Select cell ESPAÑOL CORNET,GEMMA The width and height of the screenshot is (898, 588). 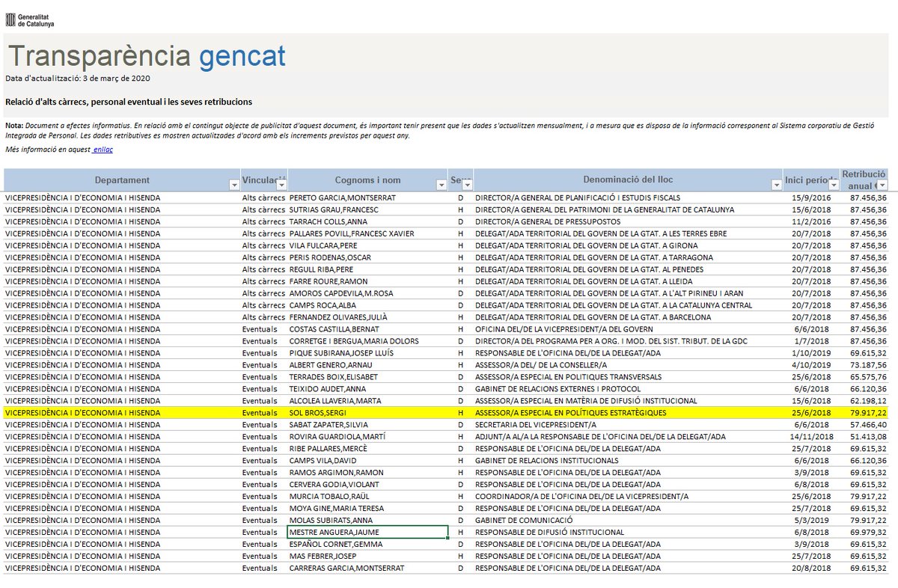coord(368,544)
